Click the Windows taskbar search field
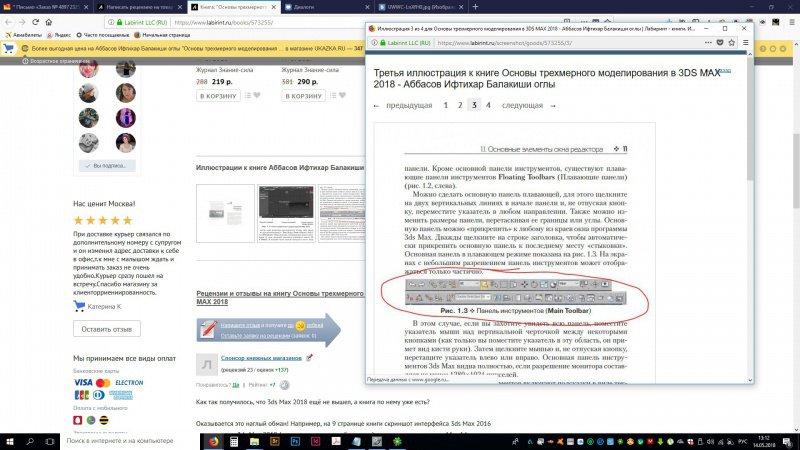 132,441
